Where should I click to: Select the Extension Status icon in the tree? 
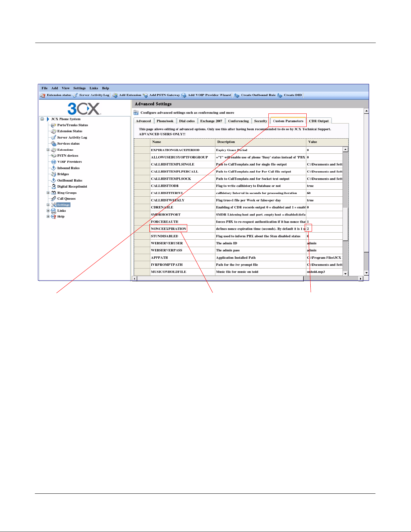[53, 131]
